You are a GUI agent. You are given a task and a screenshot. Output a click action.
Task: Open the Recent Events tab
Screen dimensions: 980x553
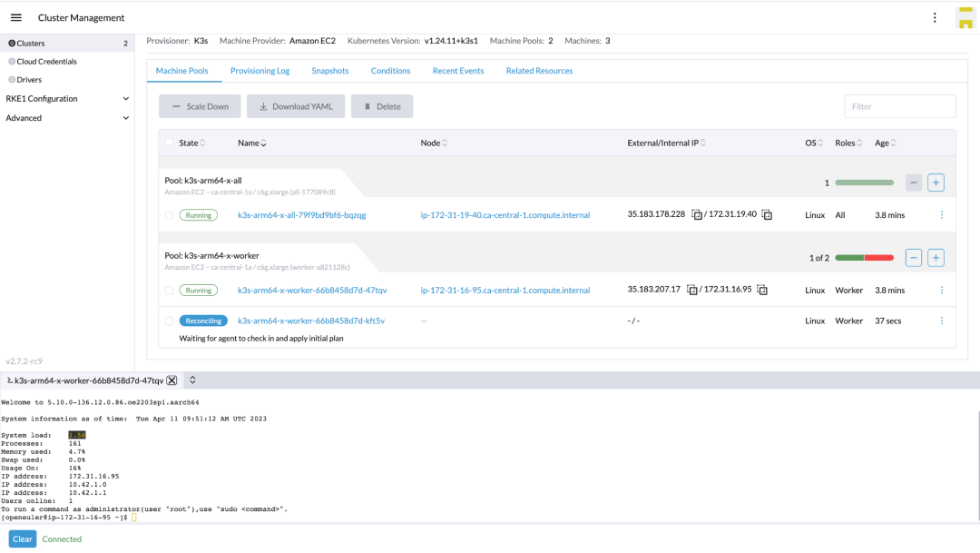coord(457,71)
